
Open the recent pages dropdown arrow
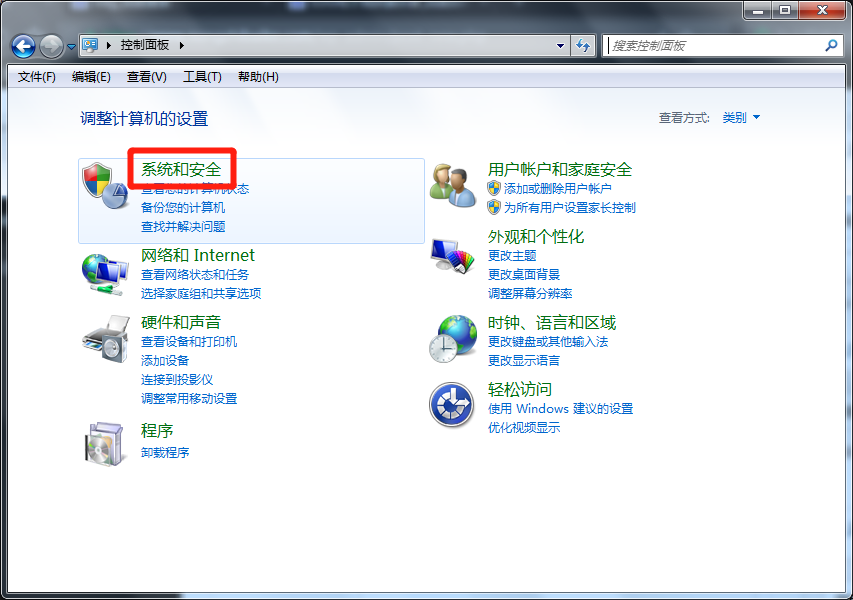tap(71, 47)
